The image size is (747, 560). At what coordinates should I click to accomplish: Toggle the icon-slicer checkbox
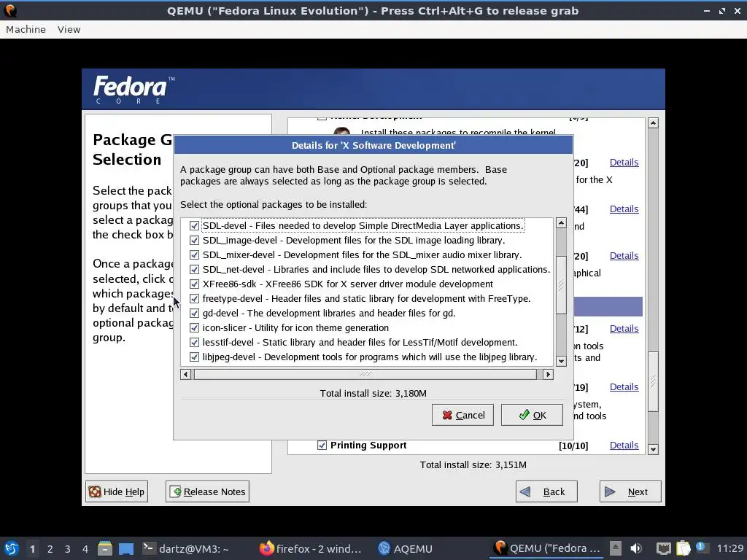(194, 328)
